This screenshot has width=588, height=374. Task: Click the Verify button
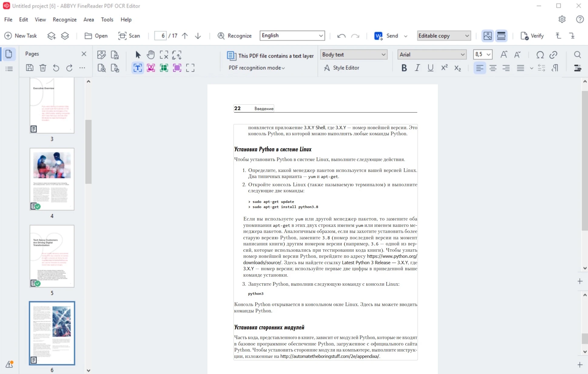[x=532, y=36]
